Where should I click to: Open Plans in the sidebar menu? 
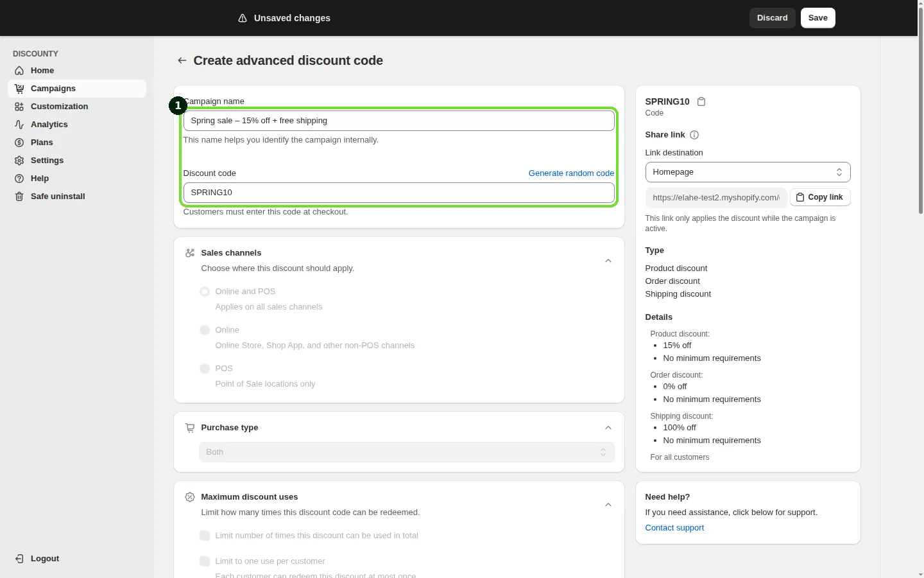pos(77,143)
